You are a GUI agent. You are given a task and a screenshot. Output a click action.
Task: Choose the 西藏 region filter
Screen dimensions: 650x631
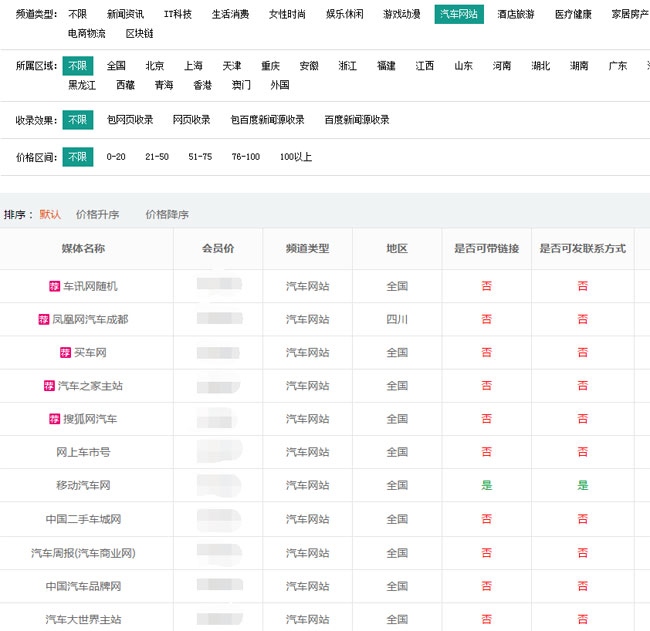[125, 85]
